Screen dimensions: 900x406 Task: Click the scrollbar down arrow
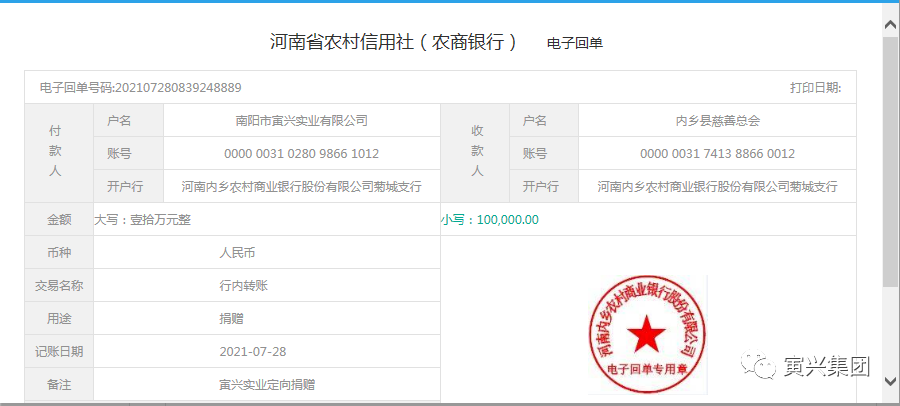coord(890,381)
